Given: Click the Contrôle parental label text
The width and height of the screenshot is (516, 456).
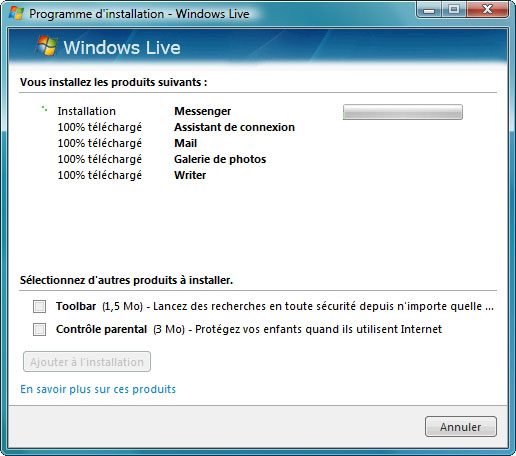Looking at the screenshot, I should pos(101,329).
